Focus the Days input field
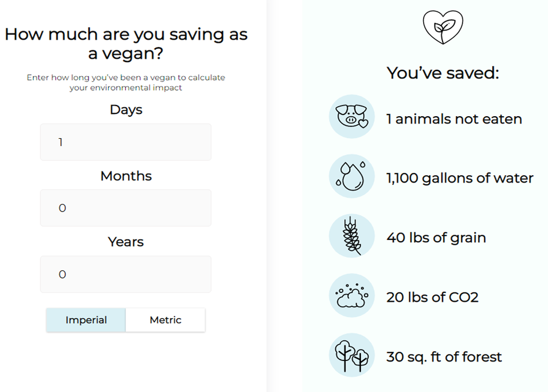The image size is (548, 392). pyautogui.click(x=126, y=142)
